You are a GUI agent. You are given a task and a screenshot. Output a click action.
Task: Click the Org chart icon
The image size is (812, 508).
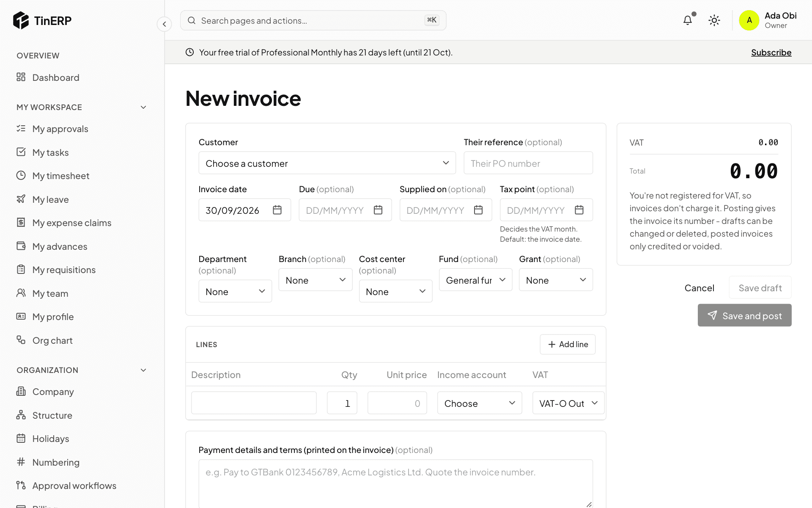21,340
